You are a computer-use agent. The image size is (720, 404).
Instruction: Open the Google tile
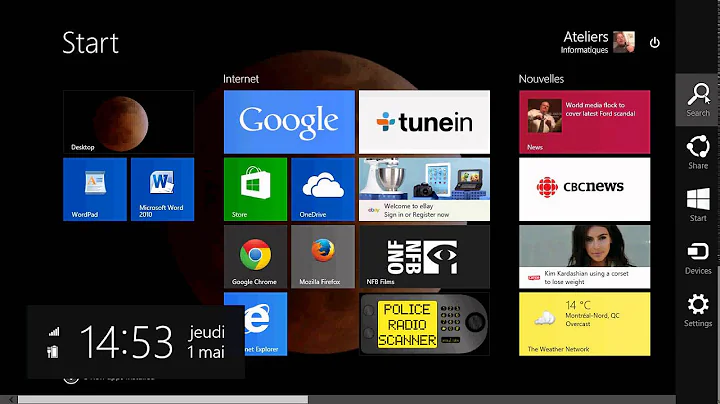point(289,122)
